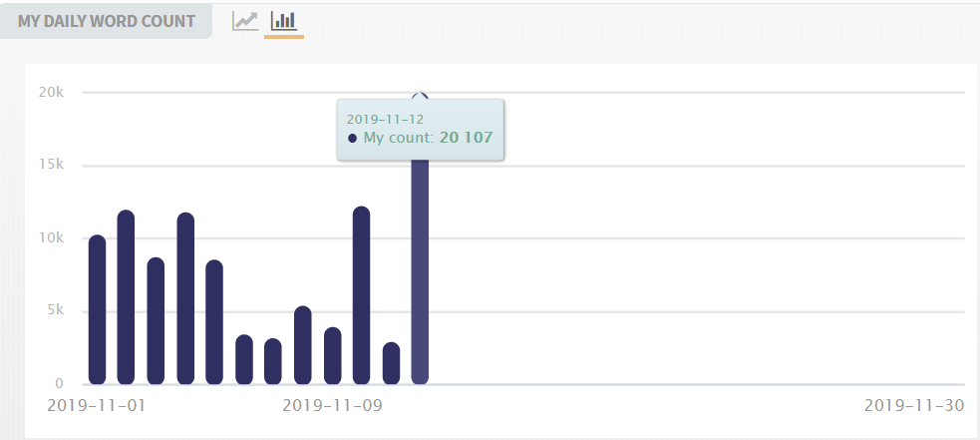
Task: Select the fourth bar for 2019-11-04
Action: click(185, 298)
